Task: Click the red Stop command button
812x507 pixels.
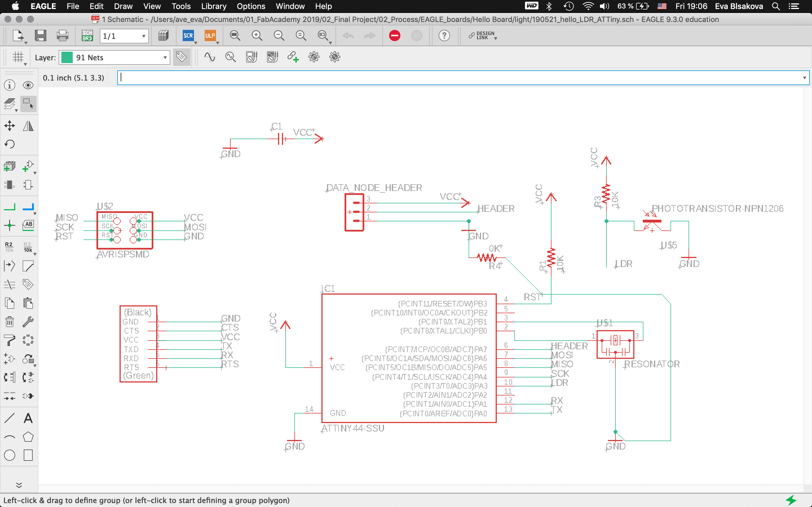Action: pos(395,35)
